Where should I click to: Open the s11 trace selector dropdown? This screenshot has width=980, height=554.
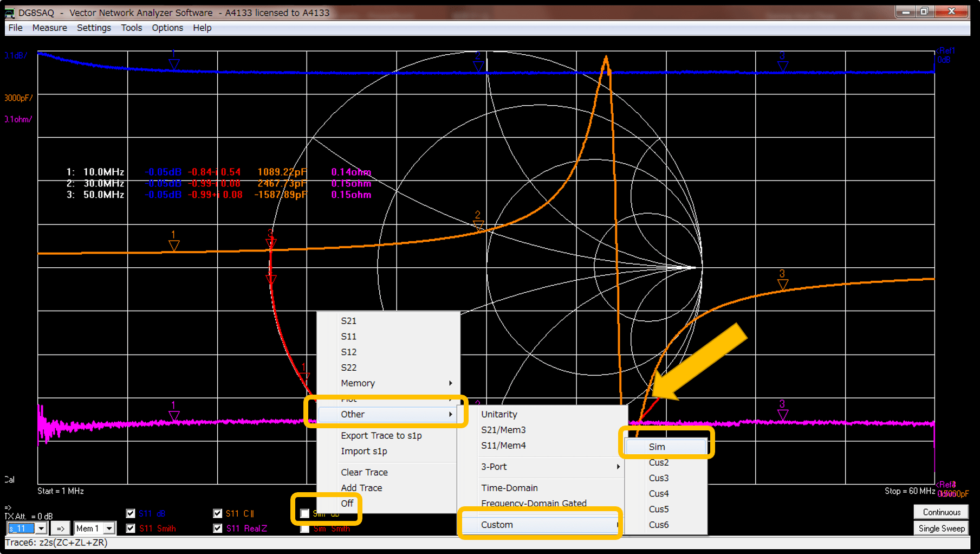coord(41,528)
